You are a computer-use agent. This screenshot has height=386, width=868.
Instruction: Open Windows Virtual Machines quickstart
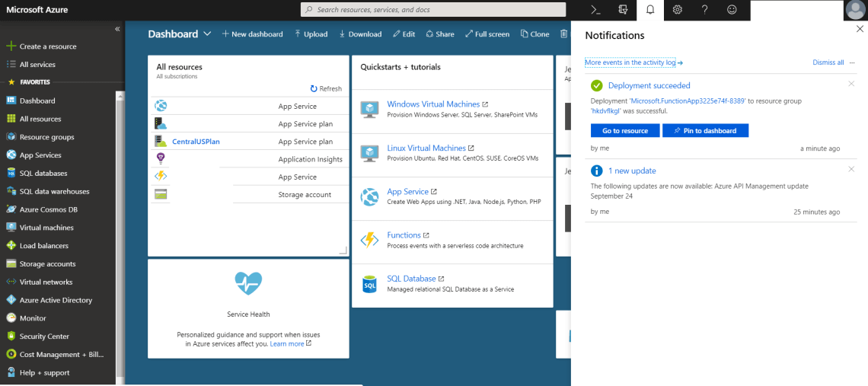tap(433, 104)
